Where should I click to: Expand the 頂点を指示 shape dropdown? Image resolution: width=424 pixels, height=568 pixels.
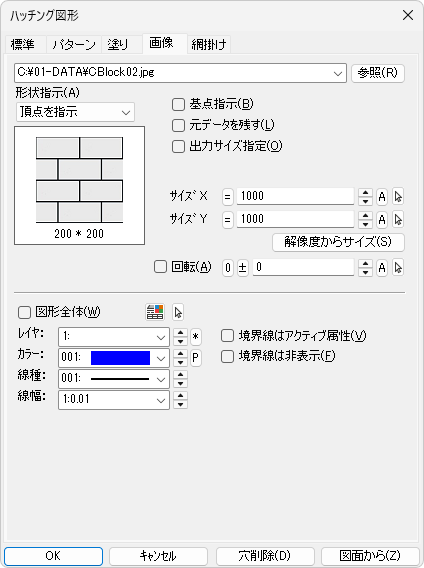126,112
